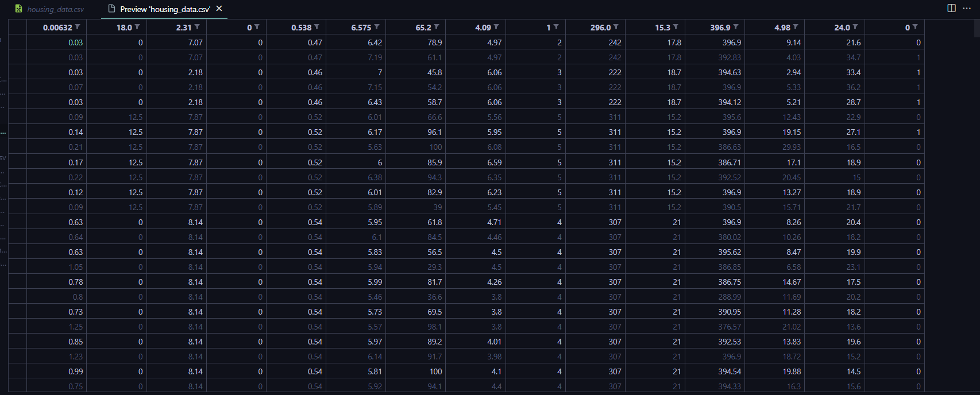Open filter for the 4.09 column
Screen dimensions: 980x395
(x=496, y=27)
